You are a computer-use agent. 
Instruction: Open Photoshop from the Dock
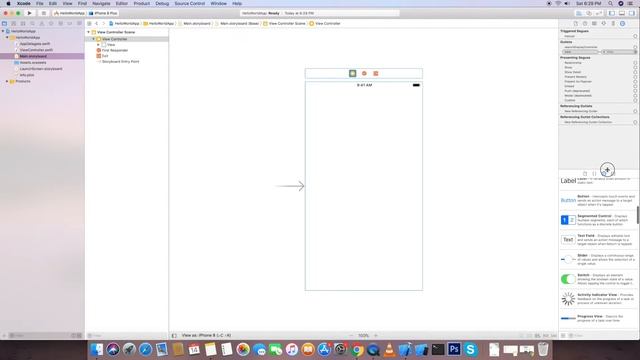tap(454, 349)
